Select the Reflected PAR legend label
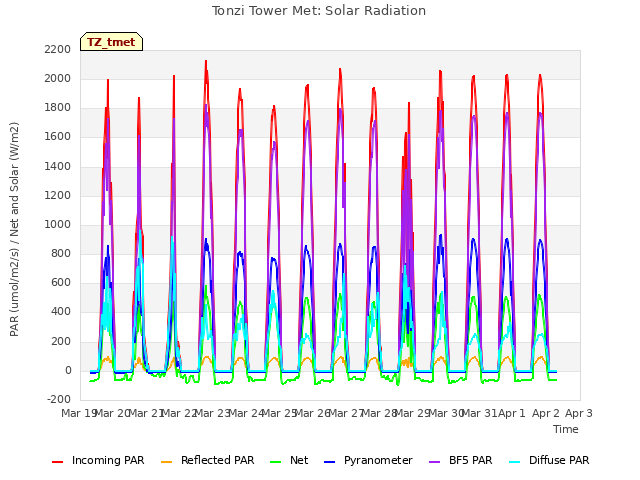 coord(218,460)
